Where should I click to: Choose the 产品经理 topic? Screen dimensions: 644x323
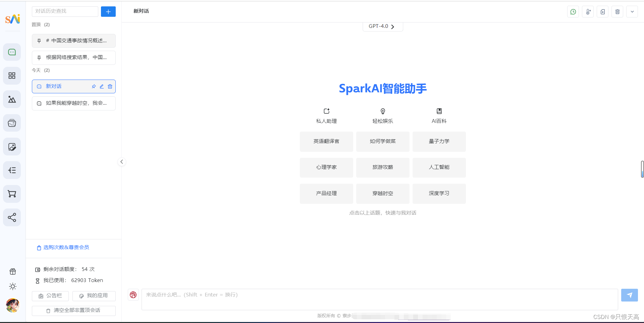(x=326, y=193)
